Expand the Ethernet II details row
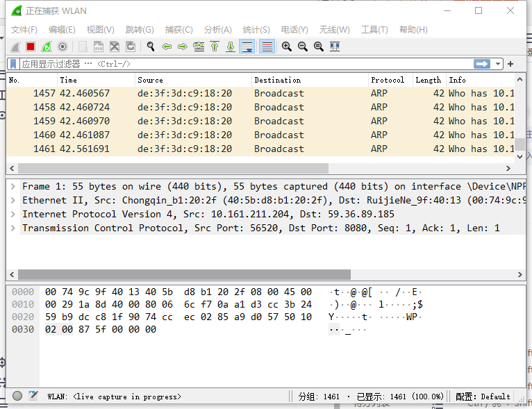532x409 pixels. (13, 200)
